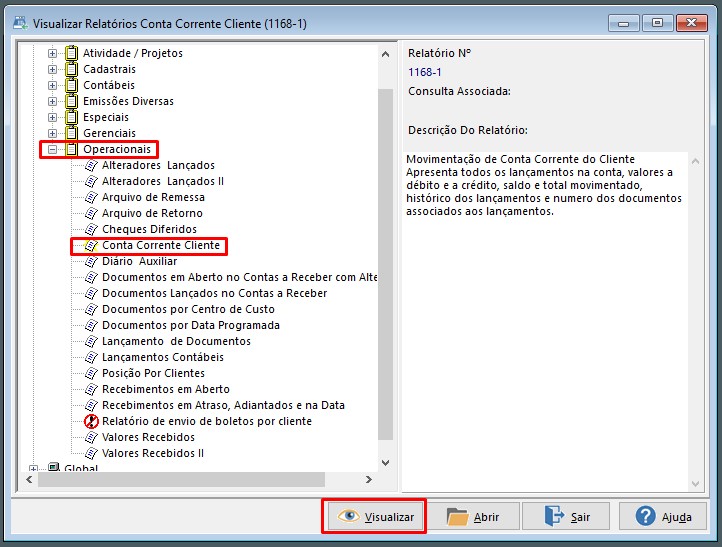Click the icon beside Posição Por Clientes
Image resolution: width=722 pixels, height=547 pixels.
coord(92,373)
